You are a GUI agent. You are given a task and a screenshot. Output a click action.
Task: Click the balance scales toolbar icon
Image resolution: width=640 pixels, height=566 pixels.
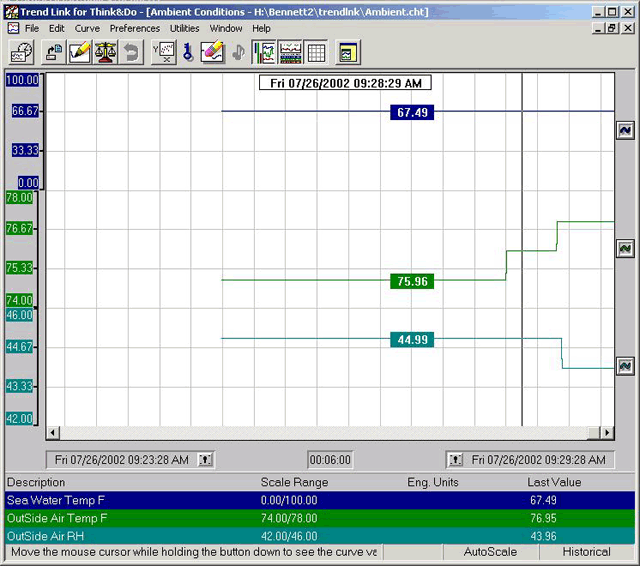tap(105, 52)
